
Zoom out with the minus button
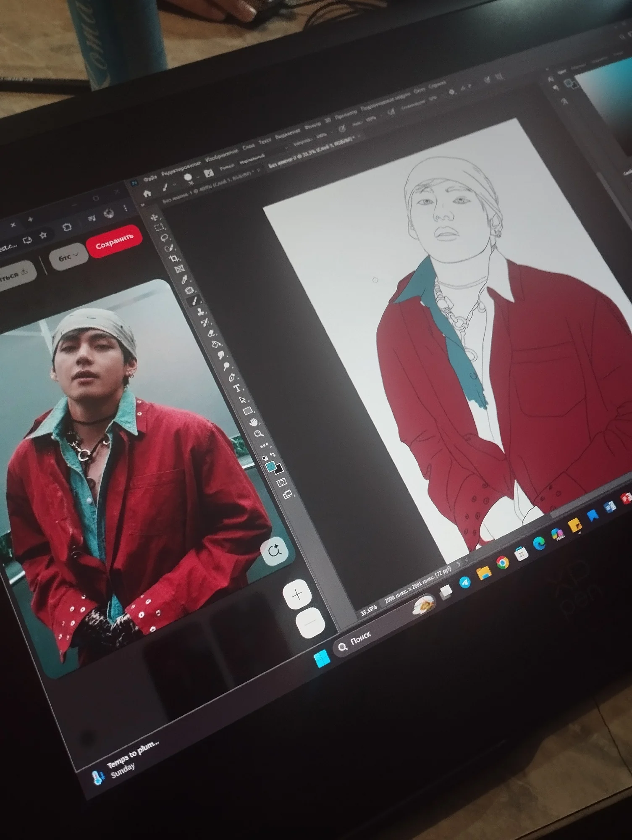[310, 622]
